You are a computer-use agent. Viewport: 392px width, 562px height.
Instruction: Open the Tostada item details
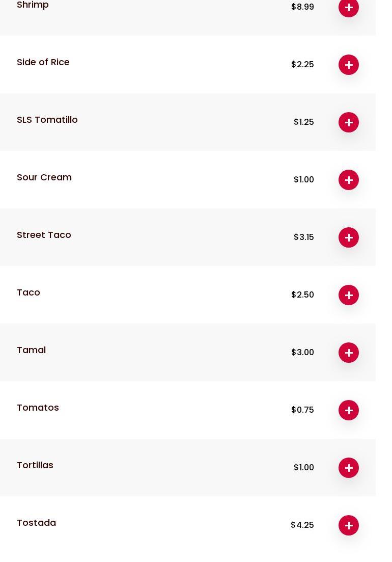pyautogui.click(x=37, y=523)
